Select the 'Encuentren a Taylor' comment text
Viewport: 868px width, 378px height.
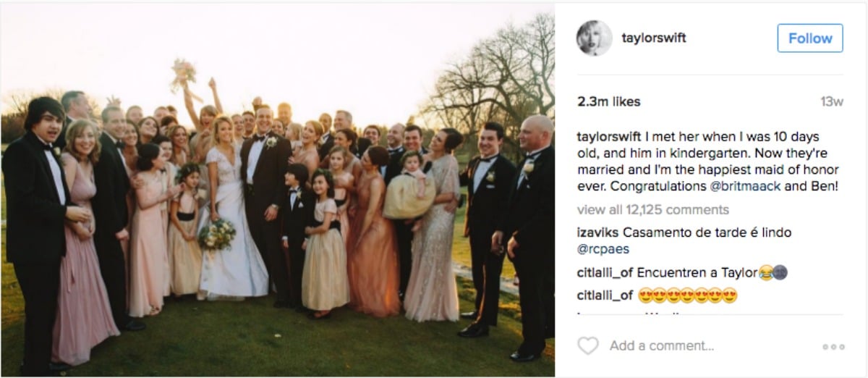[697, 273]
